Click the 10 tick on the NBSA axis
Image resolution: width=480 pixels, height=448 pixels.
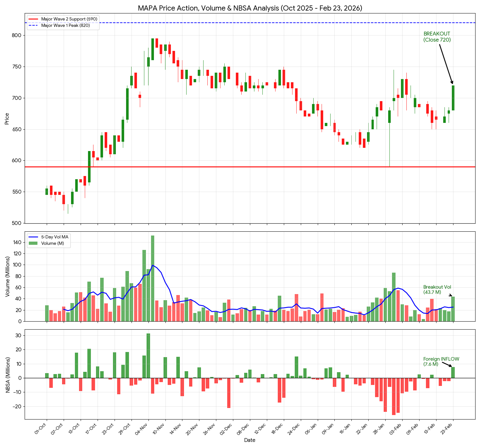pos(19,364)
